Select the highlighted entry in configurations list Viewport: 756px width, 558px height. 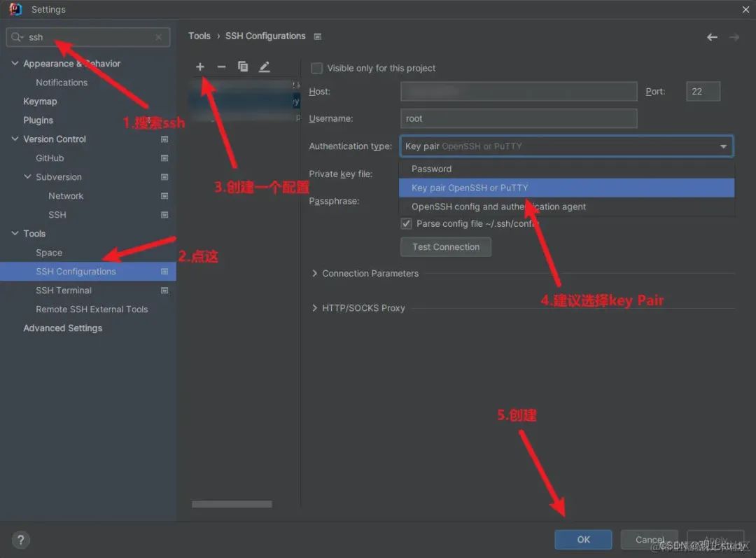coord(244,102)
